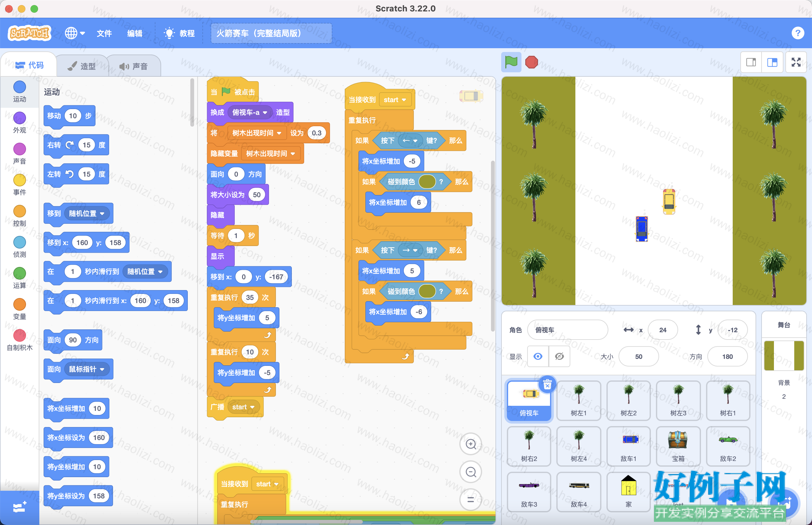Viewport: 812px width, 525px height.
Task: Show the sprite with eye icon
Action: 538,357
